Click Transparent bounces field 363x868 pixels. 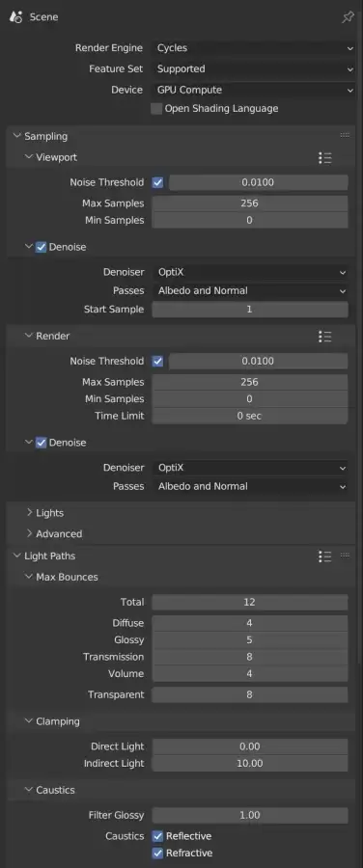tap(250, 694)
